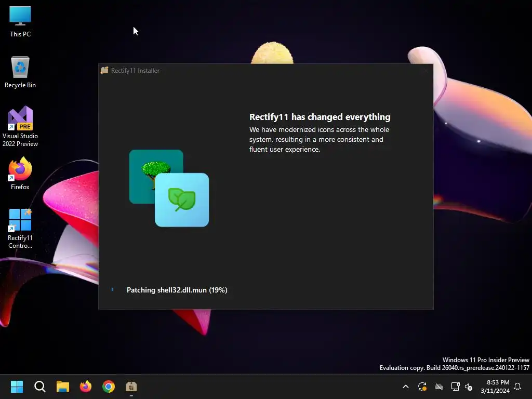Open the notification bell in taskbar
Viewport: 532px width, 399px height.
[517, 387]
